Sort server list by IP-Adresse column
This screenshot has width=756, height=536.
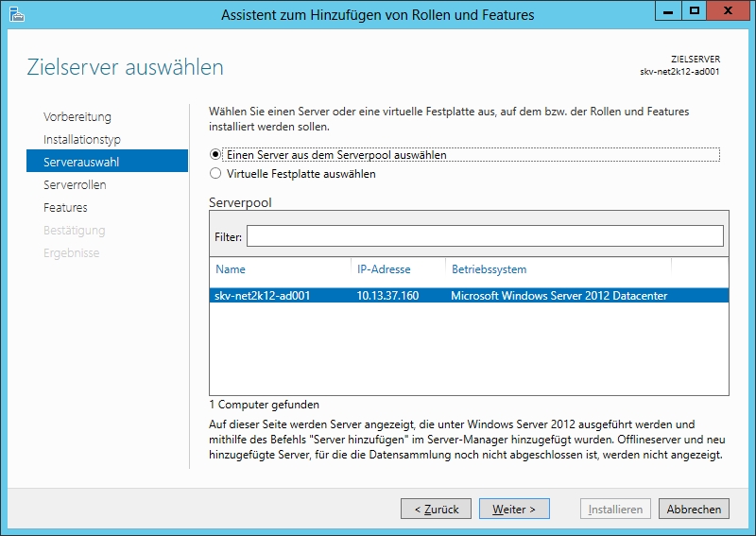pyautogui.click(x=384, y=269)
